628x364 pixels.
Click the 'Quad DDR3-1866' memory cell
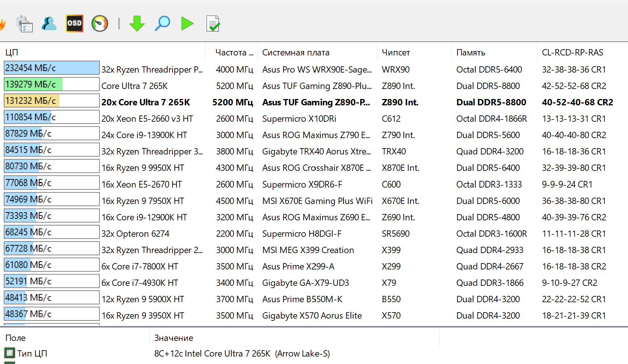tap(490, 283)
